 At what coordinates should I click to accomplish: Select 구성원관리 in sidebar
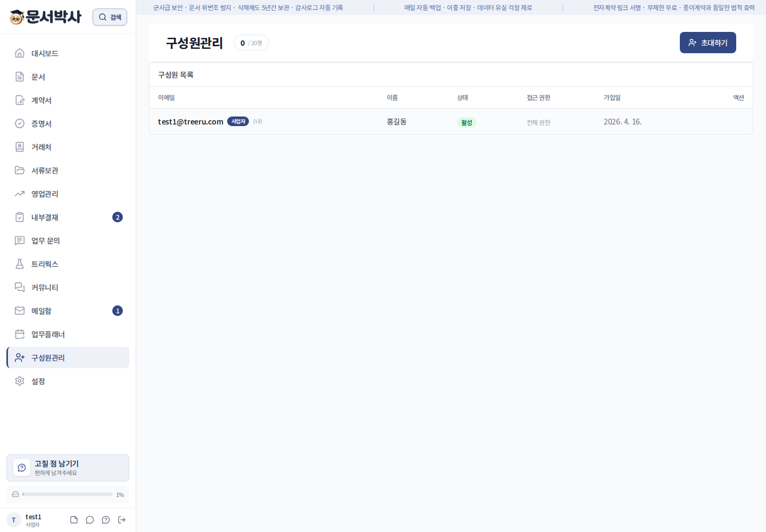coord(68,358)
